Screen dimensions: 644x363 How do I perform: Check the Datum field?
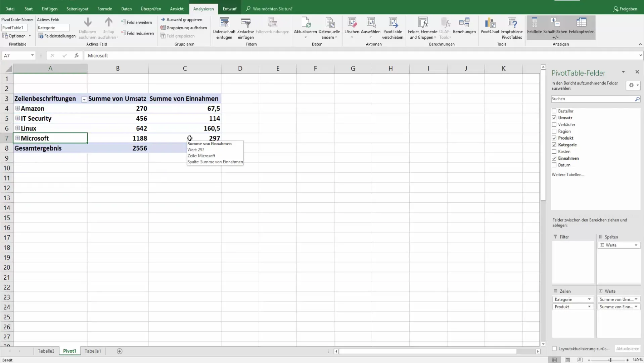click(554, 165)
